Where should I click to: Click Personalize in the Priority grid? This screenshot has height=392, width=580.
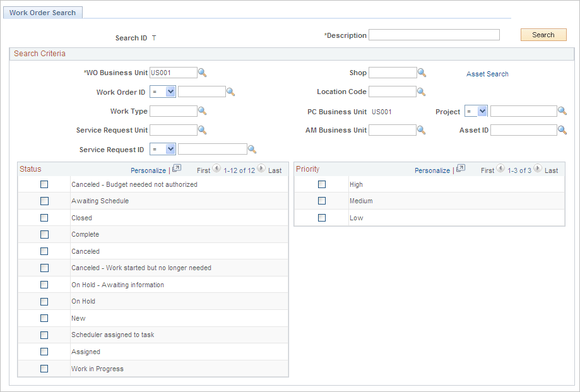pos(432,170)
